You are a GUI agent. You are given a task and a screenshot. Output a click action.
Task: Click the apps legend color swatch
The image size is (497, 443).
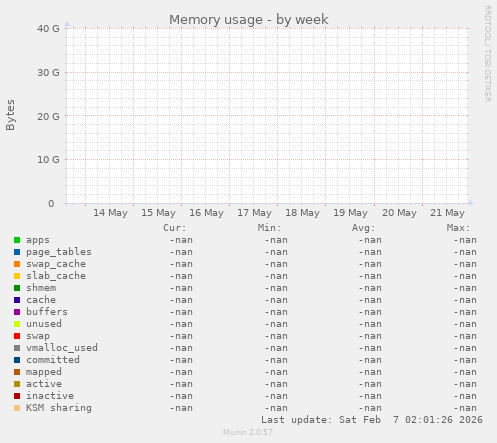pos(17,240)
